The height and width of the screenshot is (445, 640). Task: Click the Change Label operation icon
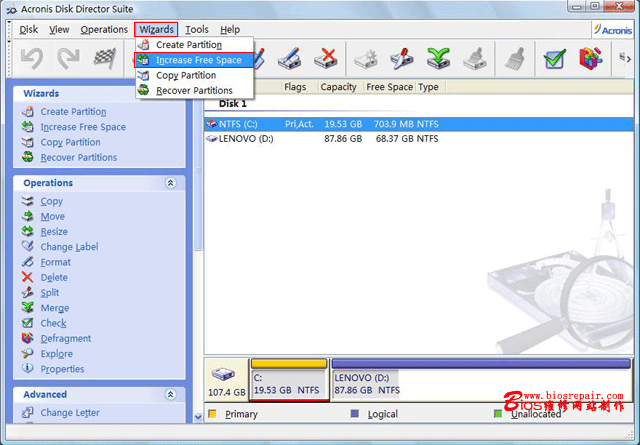(x=28, y=247)
